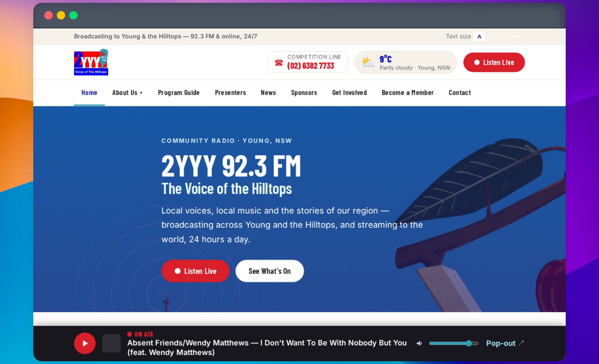The image size is (599, 364).
Task: Click the red telephone icon
Action: [x=279, y=63]
